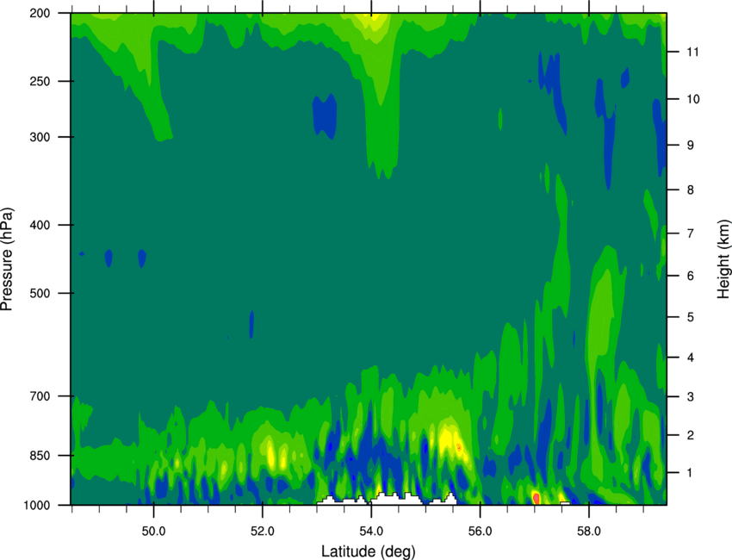This screenshot has height=560, width=732.
Task: Click the 2 km height tick label
Action: [691, 435]
